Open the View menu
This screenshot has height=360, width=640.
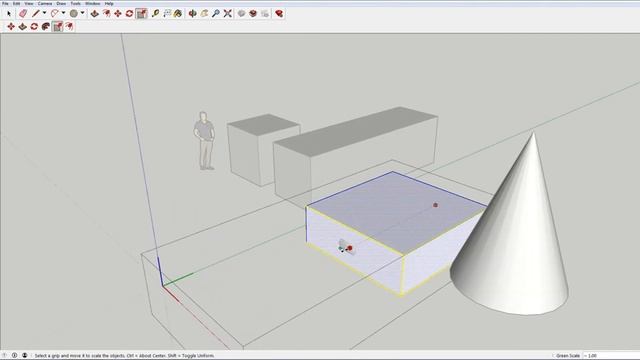click(29, 3)
